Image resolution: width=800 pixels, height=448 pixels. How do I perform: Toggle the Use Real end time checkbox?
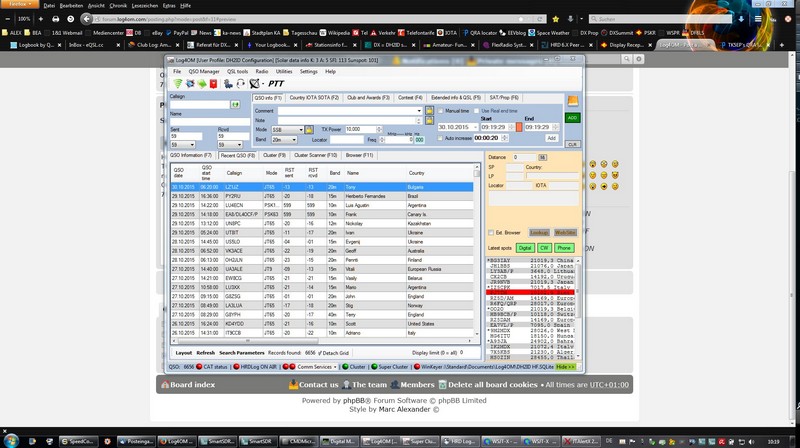tap(477, 111)
